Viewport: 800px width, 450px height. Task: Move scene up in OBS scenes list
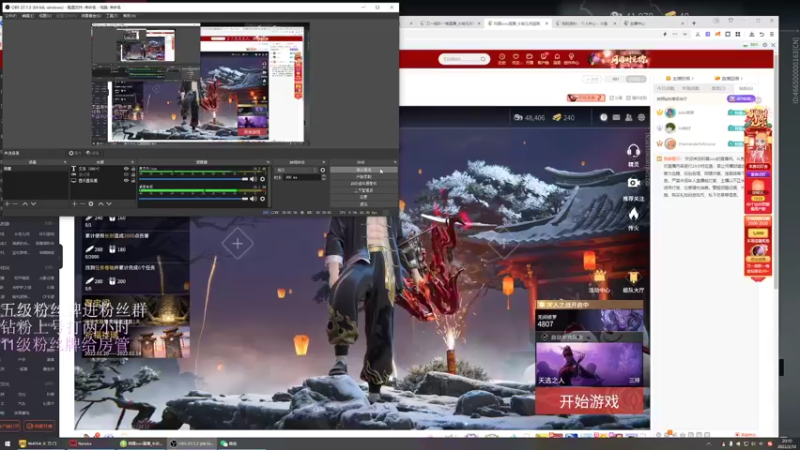24,204
